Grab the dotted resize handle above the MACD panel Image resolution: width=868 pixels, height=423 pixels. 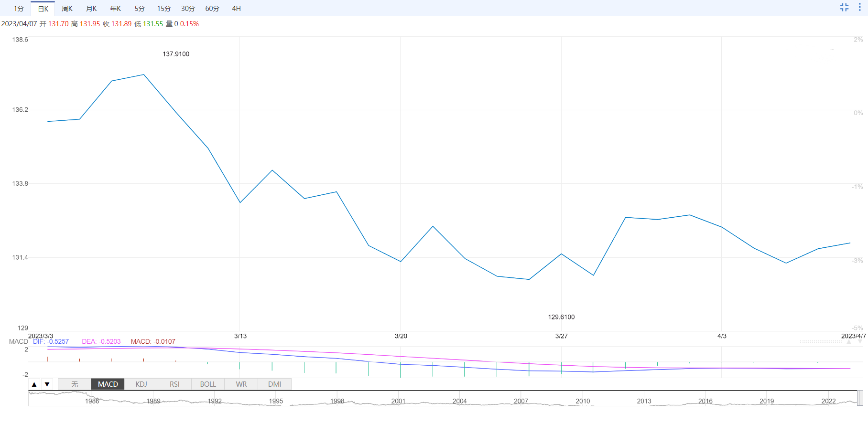click(x=821, y=342)
